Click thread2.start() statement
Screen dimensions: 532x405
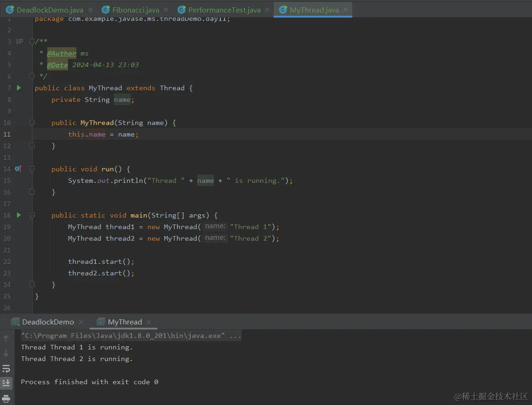click(101, 273)
